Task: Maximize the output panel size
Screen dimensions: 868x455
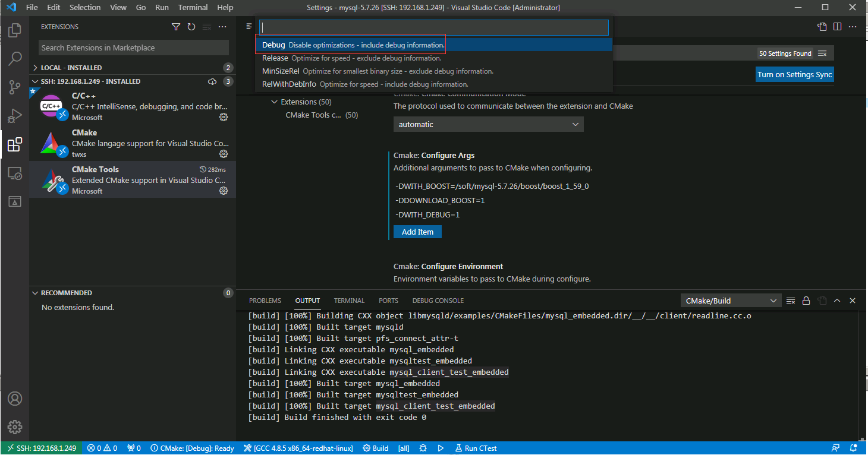Action: 837,301
